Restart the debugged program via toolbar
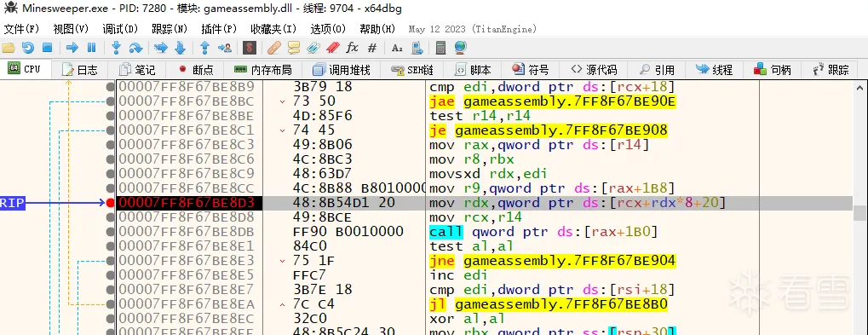This screenshot has height=335, width=868. pos(27,48)
